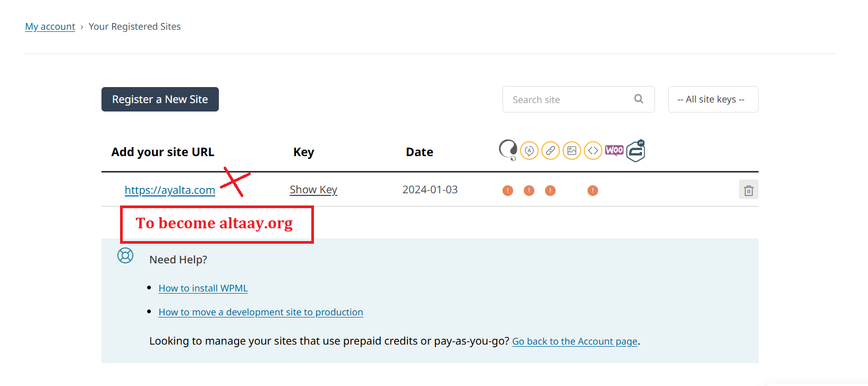The width and height of the screenshot is (868, 386).
Task: Reveal the site key via Show Key
Action: tap(313, 190)
